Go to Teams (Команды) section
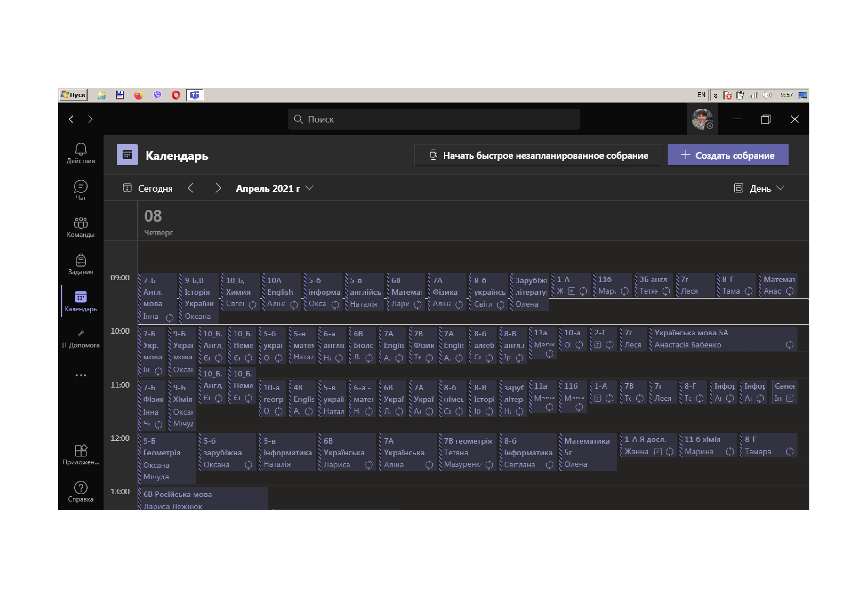Screen dimensions: 868x614 tap(81, 226)
